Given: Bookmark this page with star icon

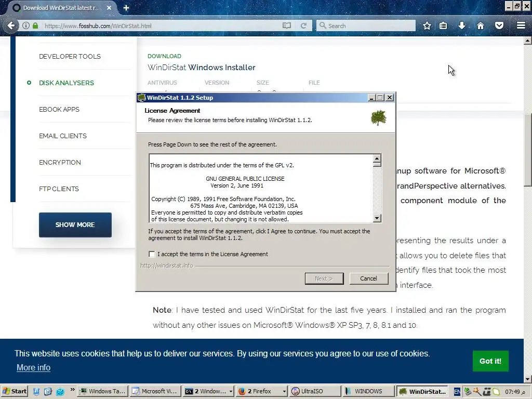Looking at the screenshot, I should point(427,26).
